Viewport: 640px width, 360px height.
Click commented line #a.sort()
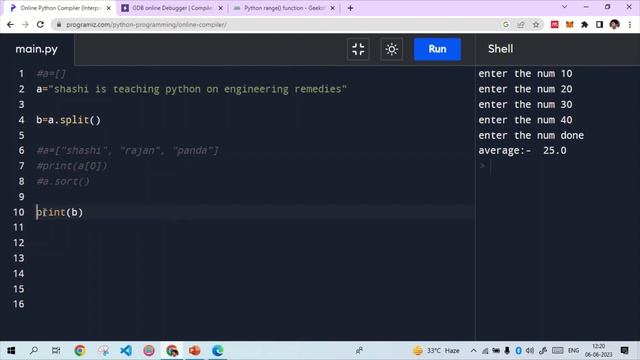63,181
